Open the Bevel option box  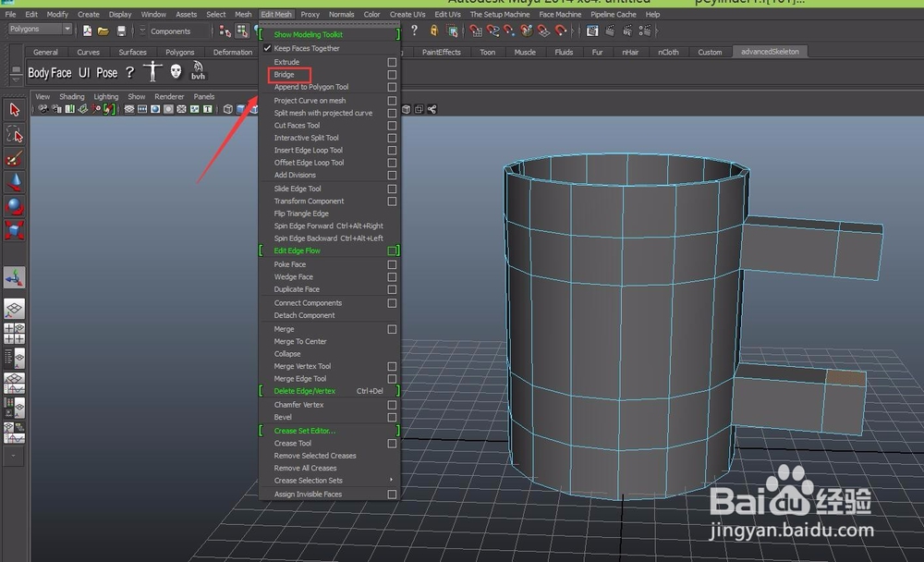(392, 417)
